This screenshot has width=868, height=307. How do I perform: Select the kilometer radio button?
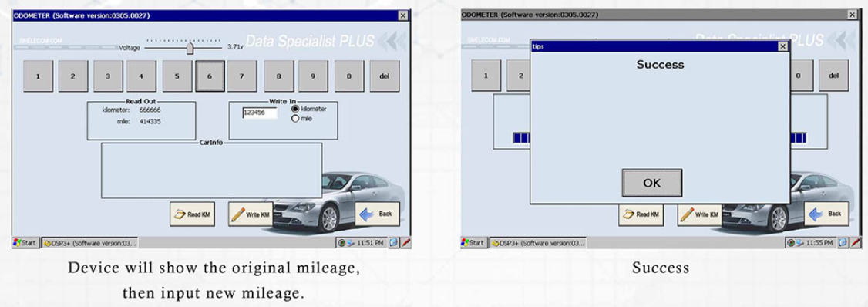[x=295, y=110]
